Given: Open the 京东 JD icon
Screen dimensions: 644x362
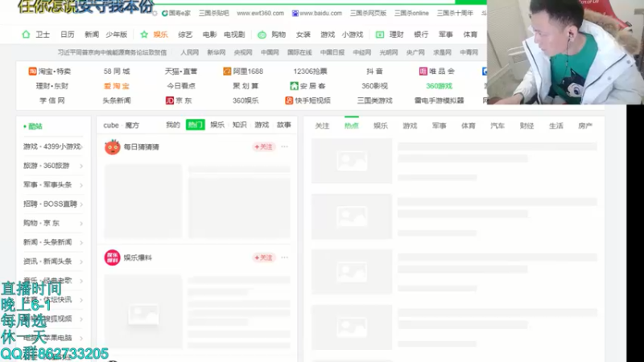Looking at the screenshot, I should 170,101.
